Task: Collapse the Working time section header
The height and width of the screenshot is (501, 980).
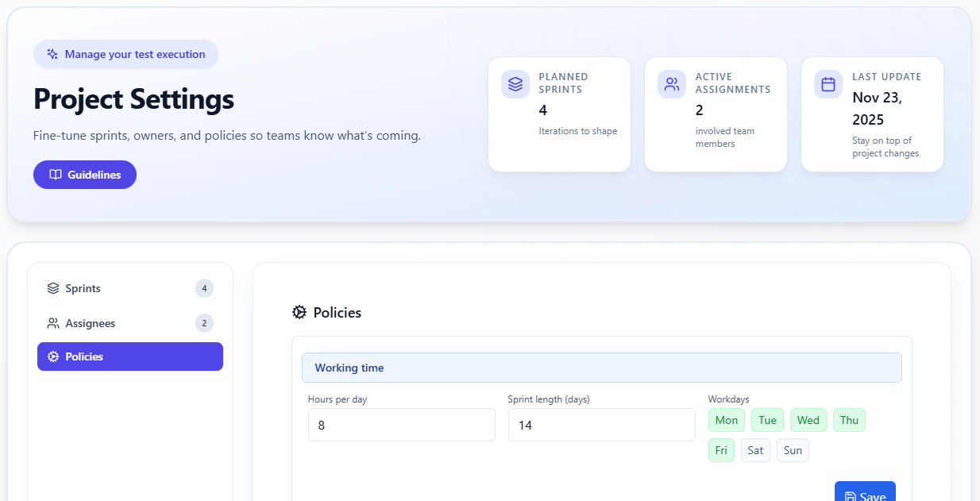Action: tap(601, 367)
